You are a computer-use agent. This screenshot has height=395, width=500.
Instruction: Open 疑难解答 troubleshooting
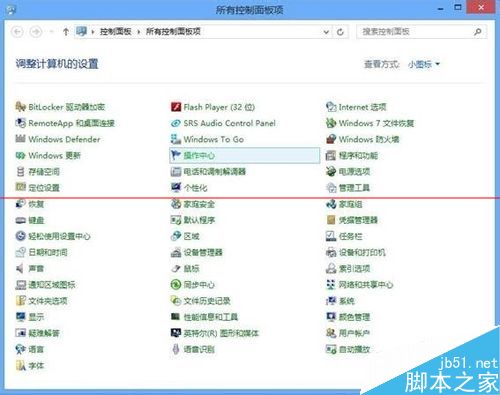point(38,333)
